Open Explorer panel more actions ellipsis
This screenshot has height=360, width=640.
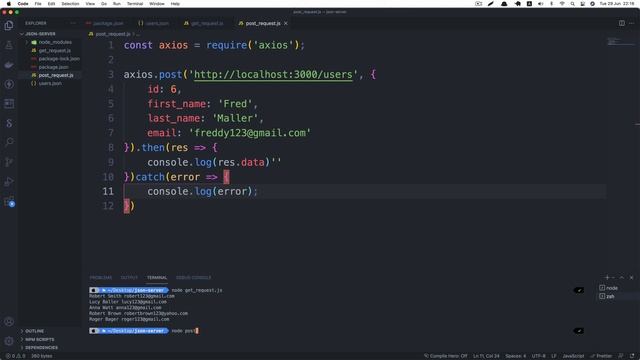pyautogui.click(x=73, y=23)
